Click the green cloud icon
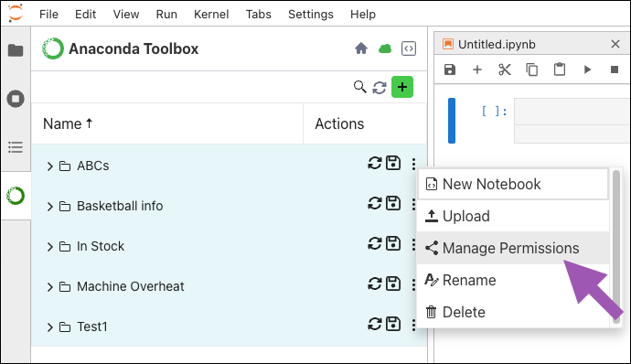This screenshot has height=364, width=631. pyautogui.click(x=385, y=48)
